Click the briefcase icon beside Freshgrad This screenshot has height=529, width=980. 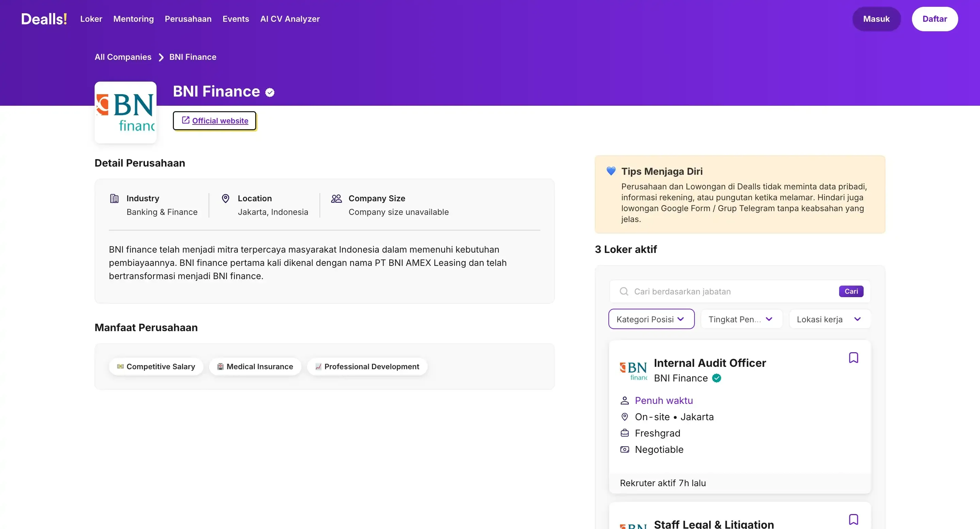click(x=625, y=433)
